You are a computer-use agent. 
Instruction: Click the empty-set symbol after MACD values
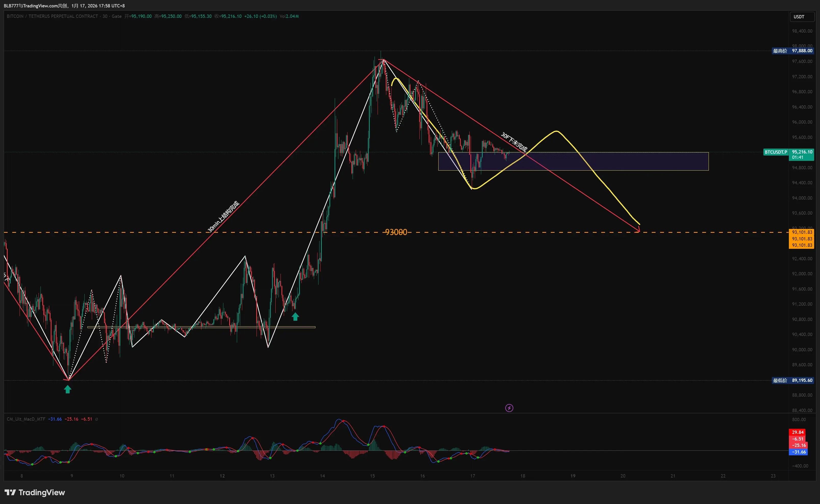(97, 419)
